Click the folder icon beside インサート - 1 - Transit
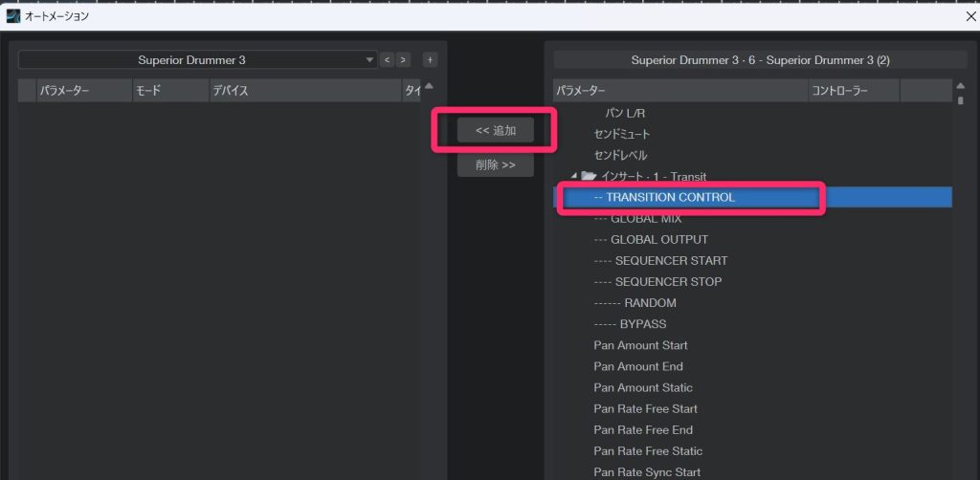The height and width of the screenshot is (480, 980). click(x=589, y=176)
